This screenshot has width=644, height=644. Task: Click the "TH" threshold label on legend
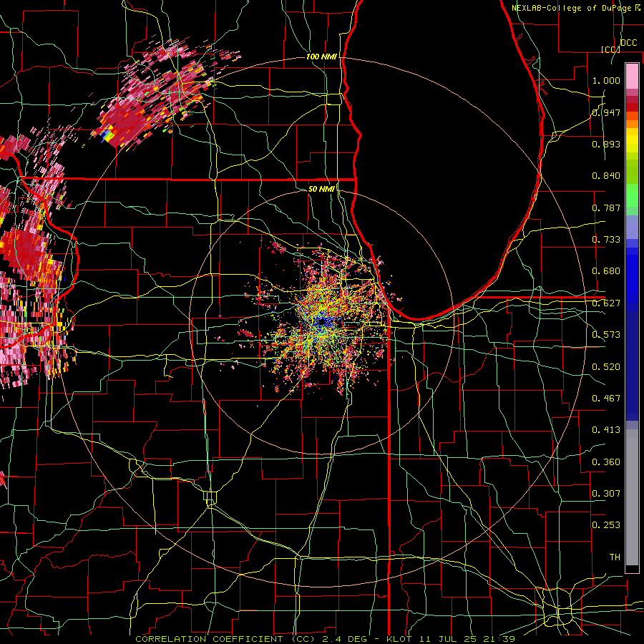click(x=615, y=557)
